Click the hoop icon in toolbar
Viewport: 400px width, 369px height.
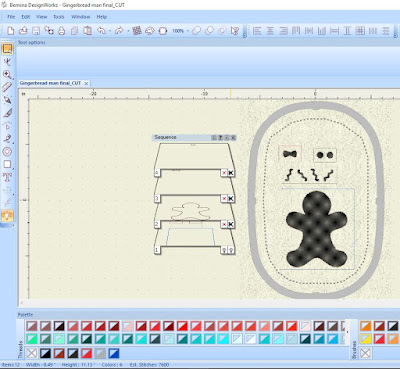pyautogui.click(x=163, y=31)
